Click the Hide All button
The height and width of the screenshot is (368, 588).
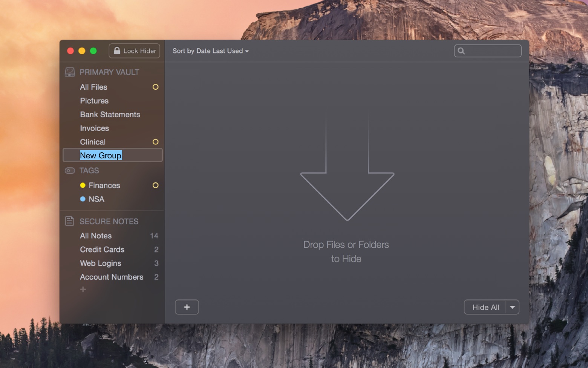(485, 307)
